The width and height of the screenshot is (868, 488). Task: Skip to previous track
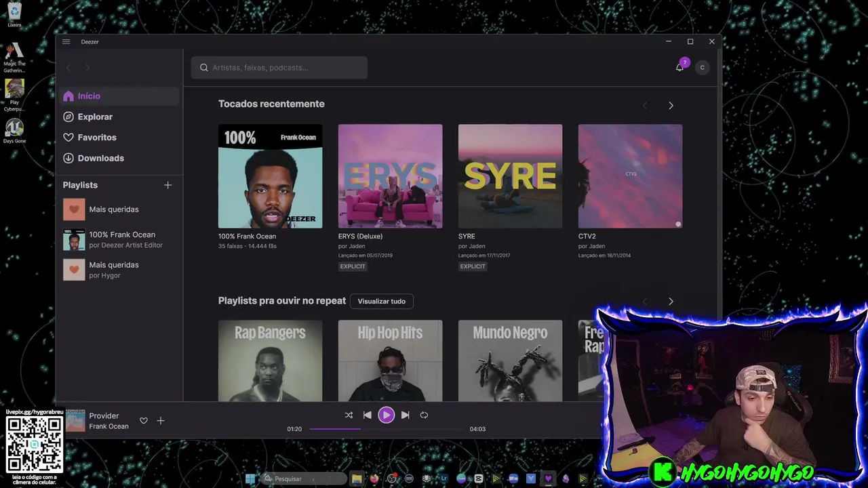point(367,415)
